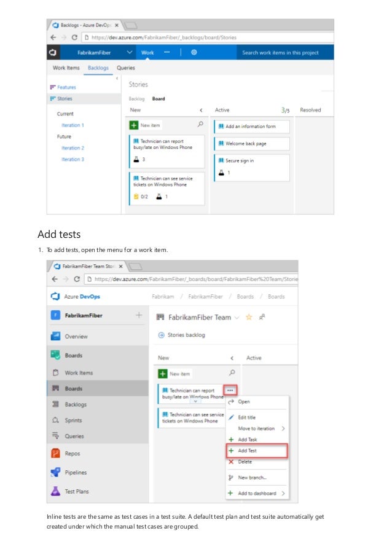Image resolution: width=392 pixels, height=555 pixels.
Task: Click plus icon beside FabrikamFiber project name
Action: [139, 315]
